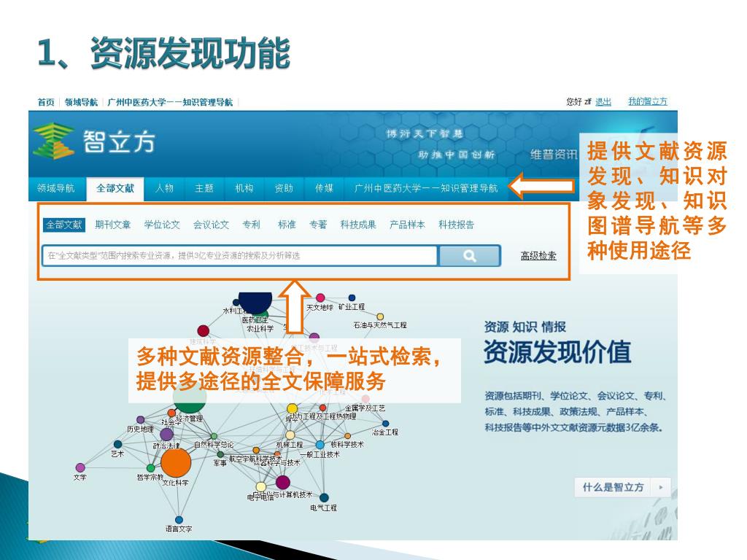Select the 石油与天然气工程 node
This screenshot has height=560, width=747.
pos(380,316)
